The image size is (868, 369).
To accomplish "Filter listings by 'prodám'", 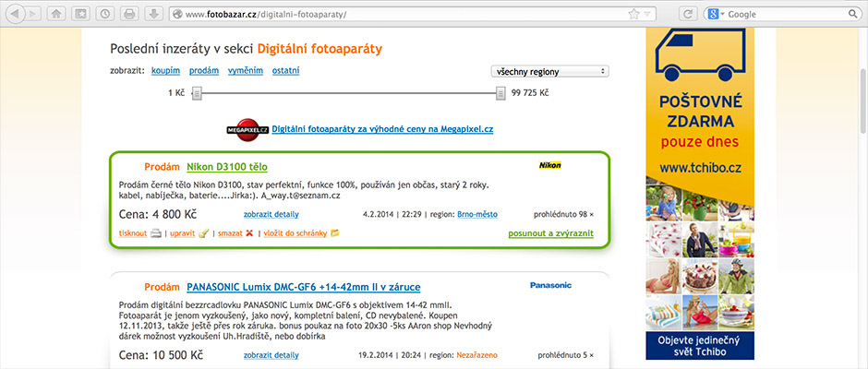I will click(x=204, y=71).
